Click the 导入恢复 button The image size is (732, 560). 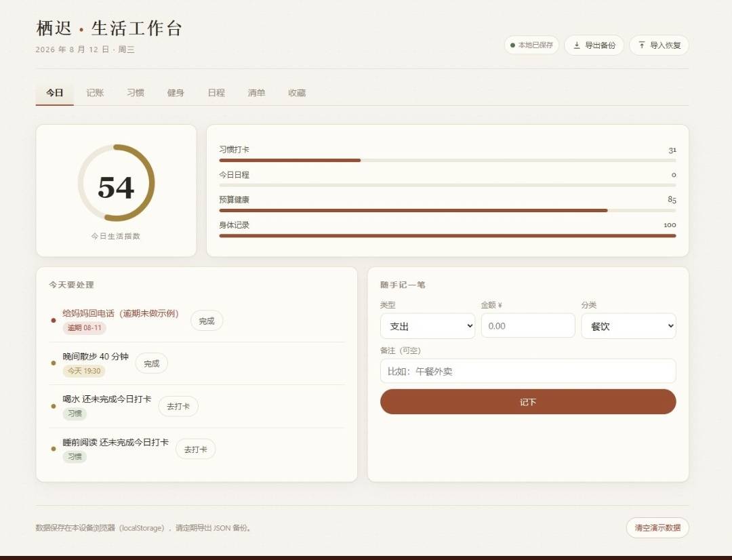(x=659, y=45)
